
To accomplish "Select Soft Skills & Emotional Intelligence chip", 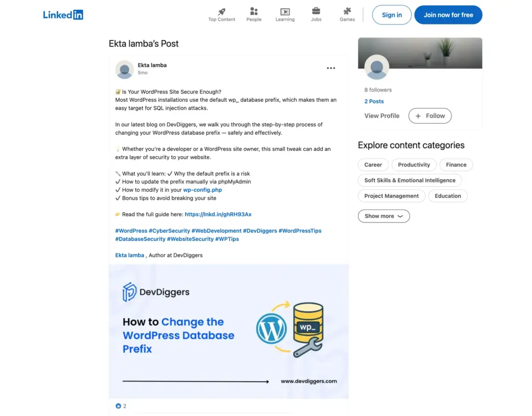I will [x=410, y=180].
